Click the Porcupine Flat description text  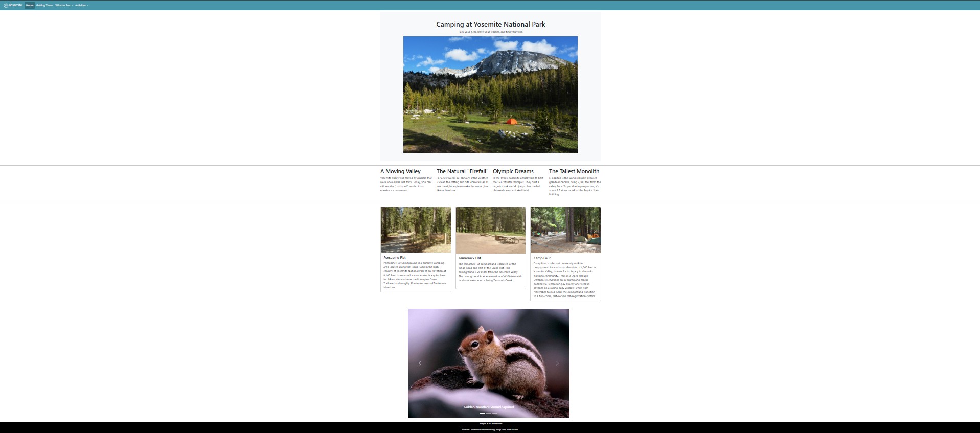(415, 275)
